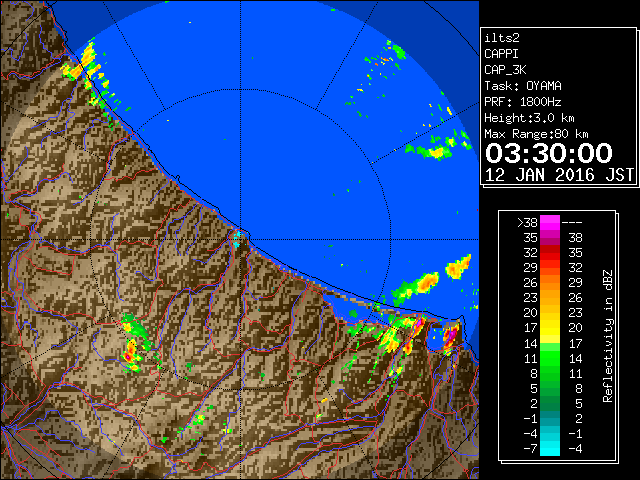This screenshot has height=480, width=640.
Task: Click the 'Max Range:80 km' line
Action: 536,134
